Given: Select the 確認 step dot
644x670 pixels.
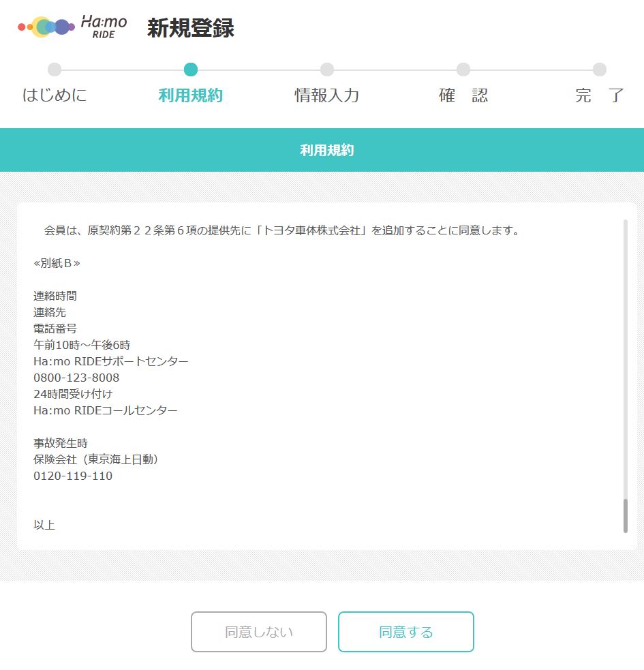Looking at the screenshot, I should (x=463, y=70).
